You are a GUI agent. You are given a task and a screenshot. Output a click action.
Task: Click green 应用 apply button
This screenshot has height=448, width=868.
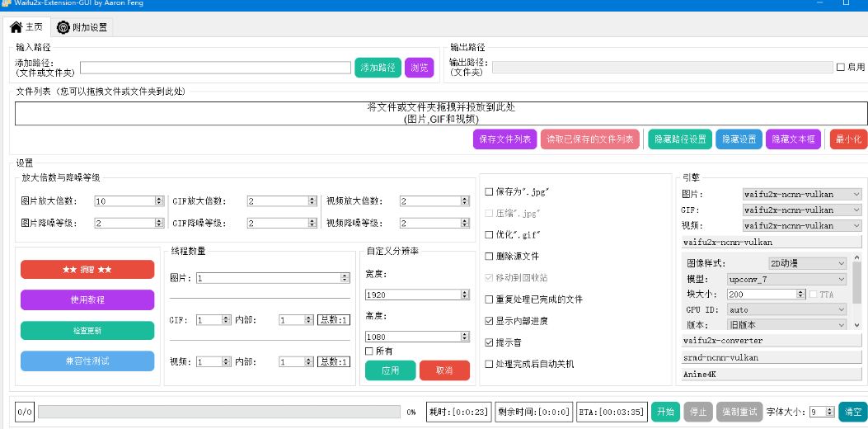click(x=390, y=370)
